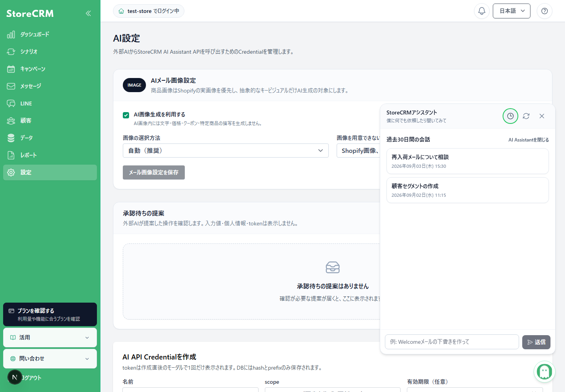Click AI Assistantを閉じる link

pos(529,140)
